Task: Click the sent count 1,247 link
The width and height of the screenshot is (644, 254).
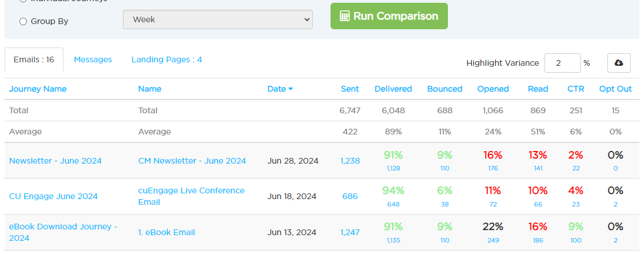Action: pyautogui.click(x=350, y=233)
